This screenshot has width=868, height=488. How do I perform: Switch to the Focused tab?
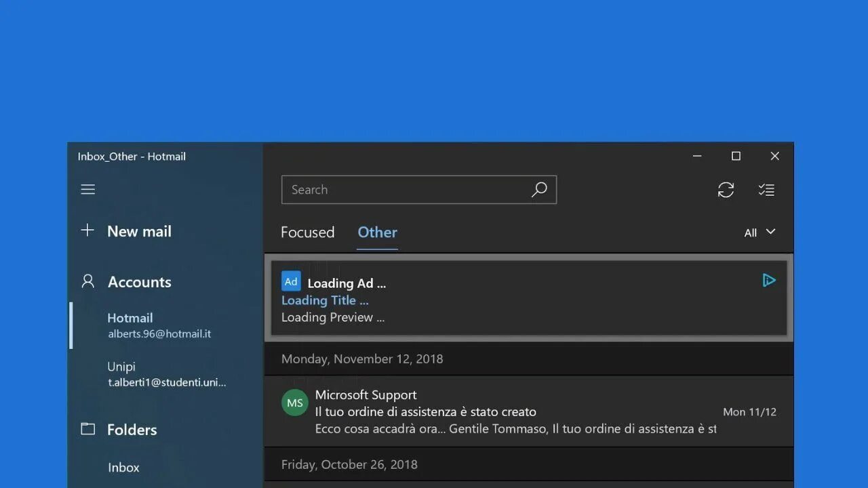[x=308, y=232]
